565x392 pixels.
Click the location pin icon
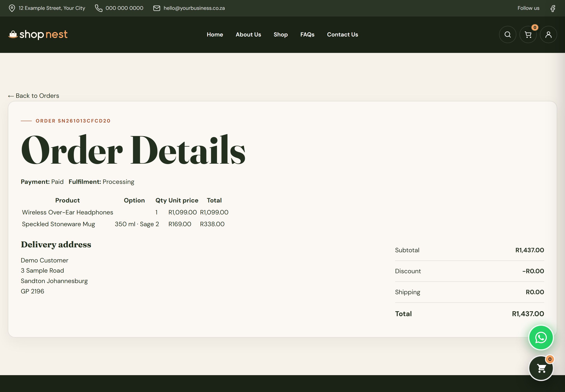coord(12,8)
